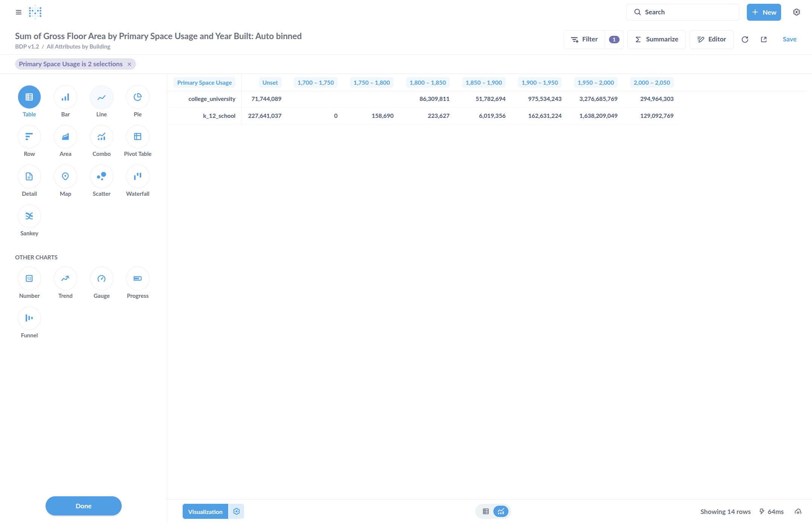Select the Sankey chart type

click(x=29, y=216)
